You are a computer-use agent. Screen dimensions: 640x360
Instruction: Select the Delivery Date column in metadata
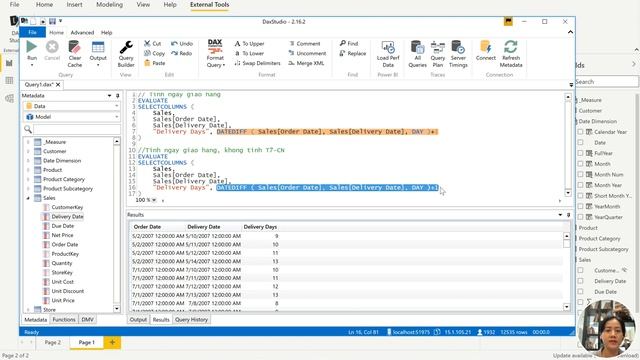pos(67,216)
